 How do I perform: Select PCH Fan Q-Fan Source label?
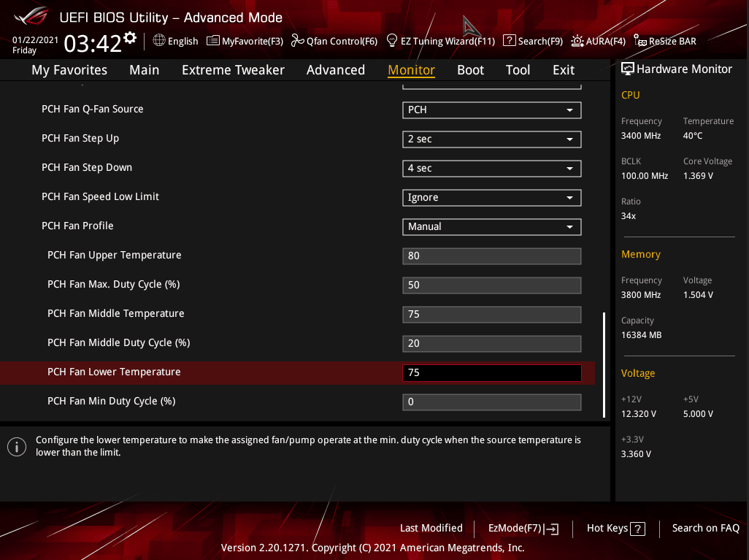(x=92, y=109)
